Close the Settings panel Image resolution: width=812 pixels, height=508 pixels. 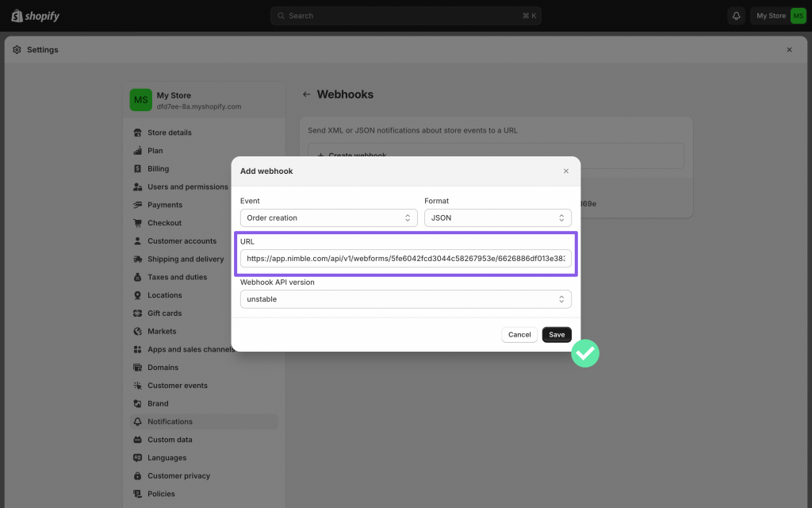point(789,49)
